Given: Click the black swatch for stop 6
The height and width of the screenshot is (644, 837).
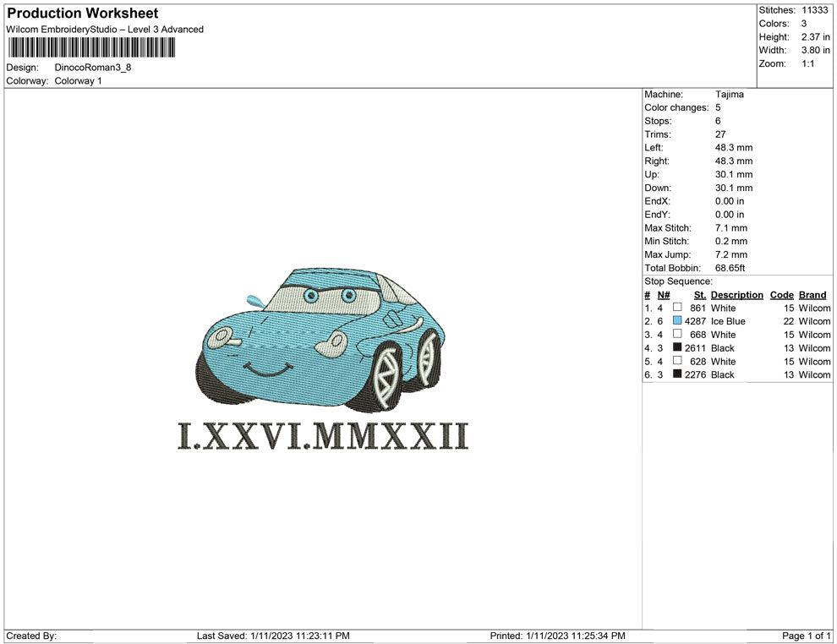Looking at the screenshot, I should pyautogui.click(x=677, y=374).
